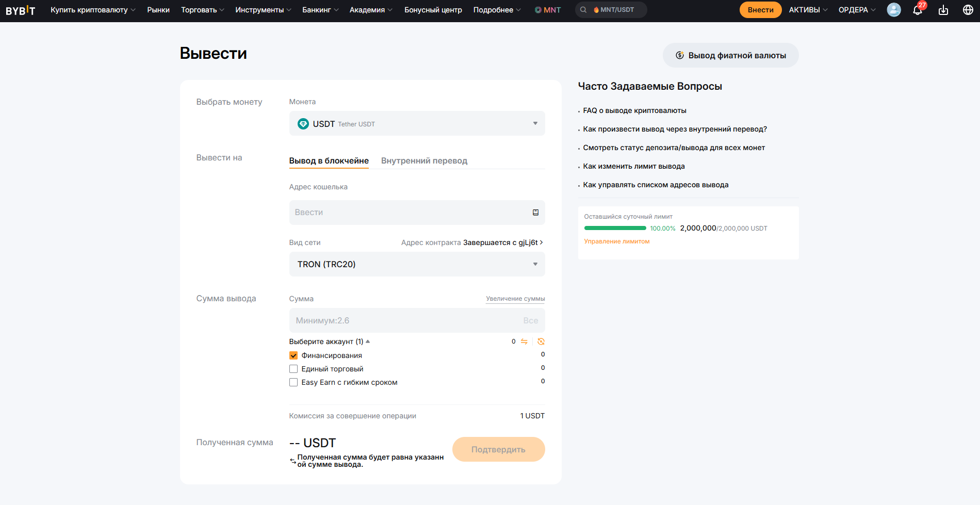Click the Подтвердить button
This screenshot has width=980, height=505.
[x=498, y=449]
